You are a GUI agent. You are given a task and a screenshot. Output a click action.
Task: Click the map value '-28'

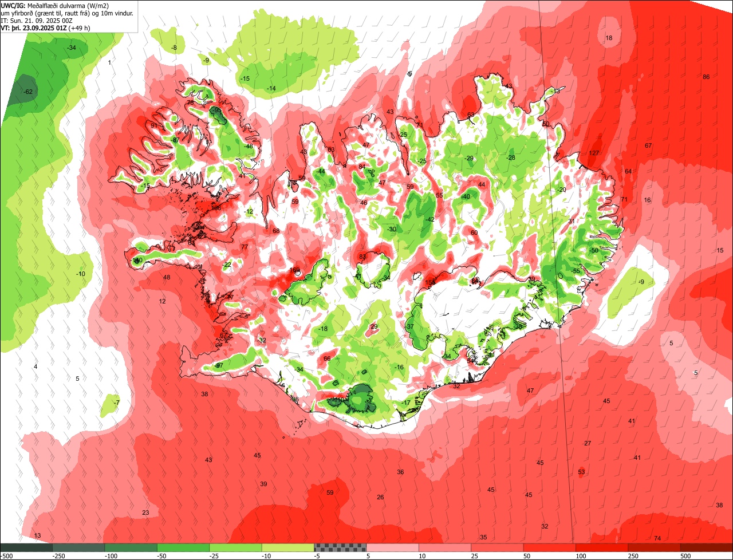pyautogui.click(x=511, y=157)
